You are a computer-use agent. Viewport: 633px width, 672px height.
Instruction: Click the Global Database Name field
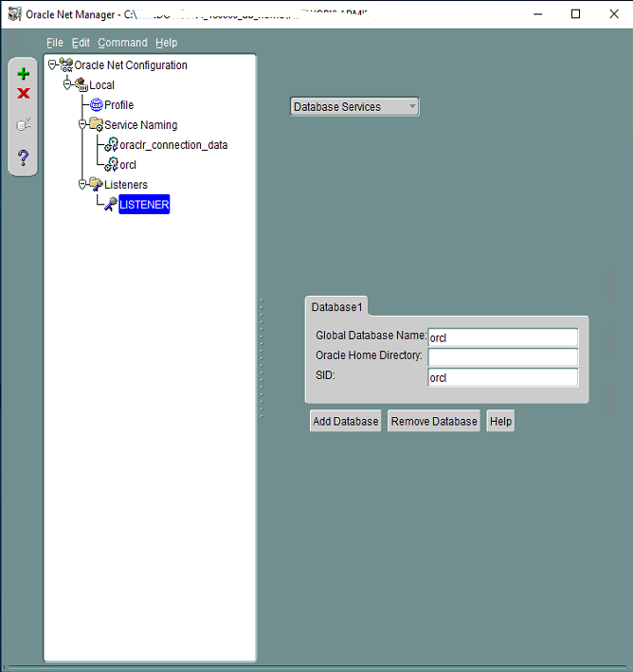(x=503, y=337)
